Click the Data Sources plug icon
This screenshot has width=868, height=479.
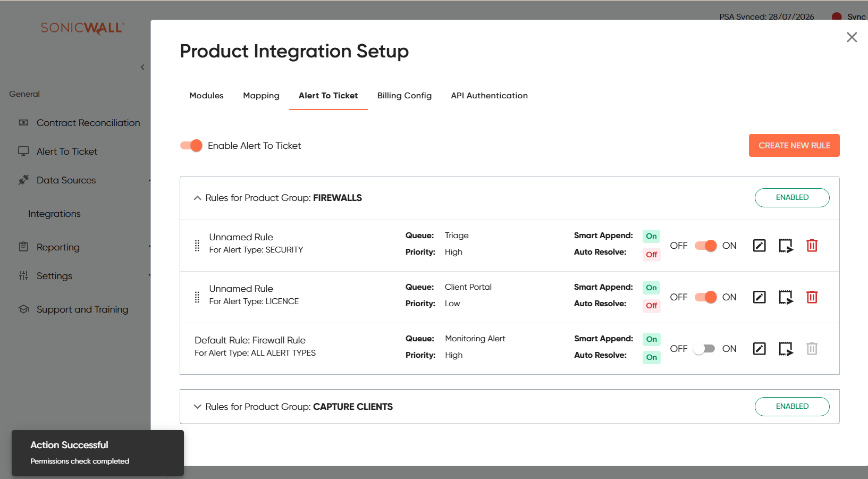[x=23, y=180]
